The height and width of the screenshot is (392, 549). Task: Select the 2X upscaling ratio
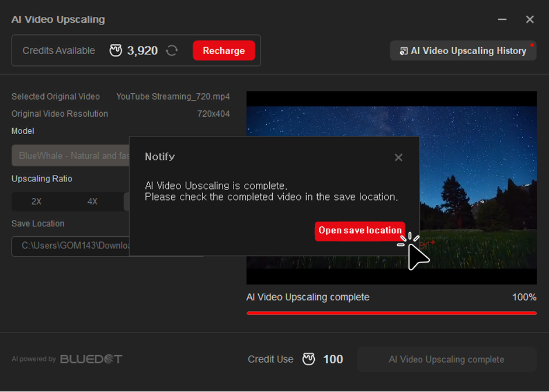point(36,201)
